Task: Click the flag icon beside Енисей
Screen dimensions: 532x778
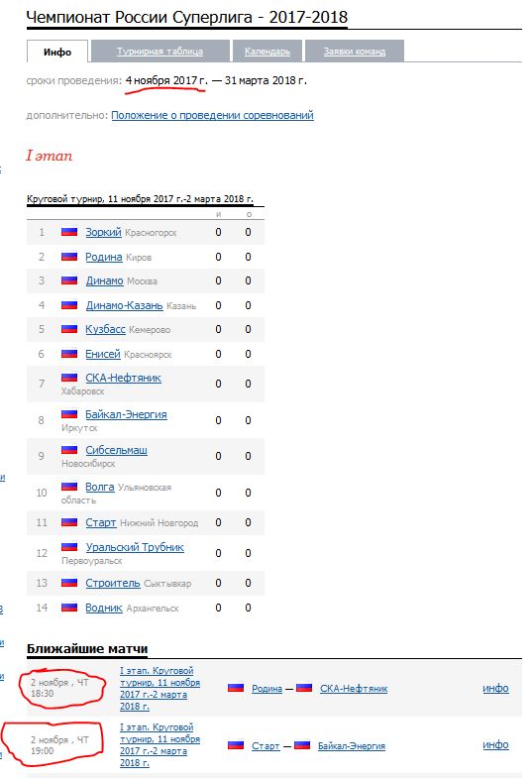Action: (x=69, y=354)
